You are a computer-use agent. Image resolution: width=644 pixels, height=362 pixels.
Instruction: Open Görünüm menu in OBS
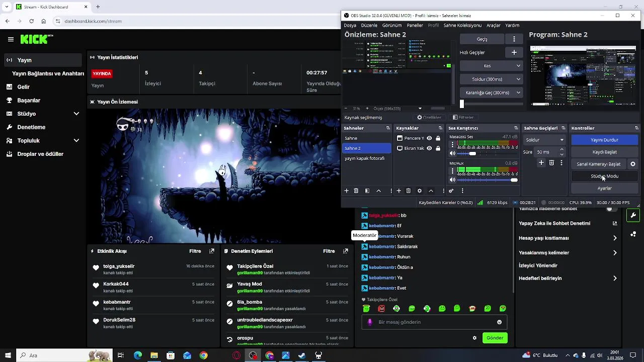tap(392, 25)
